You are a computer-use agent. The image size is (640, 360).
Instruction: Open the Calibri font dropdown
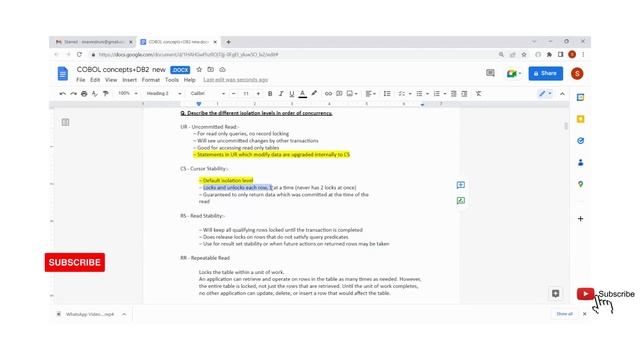pyautogui.click(x=207, y=93)
